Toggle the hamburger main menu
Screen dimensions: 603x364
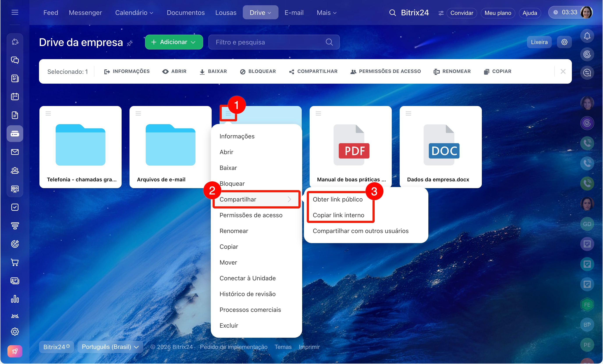(x=15, y=12)
